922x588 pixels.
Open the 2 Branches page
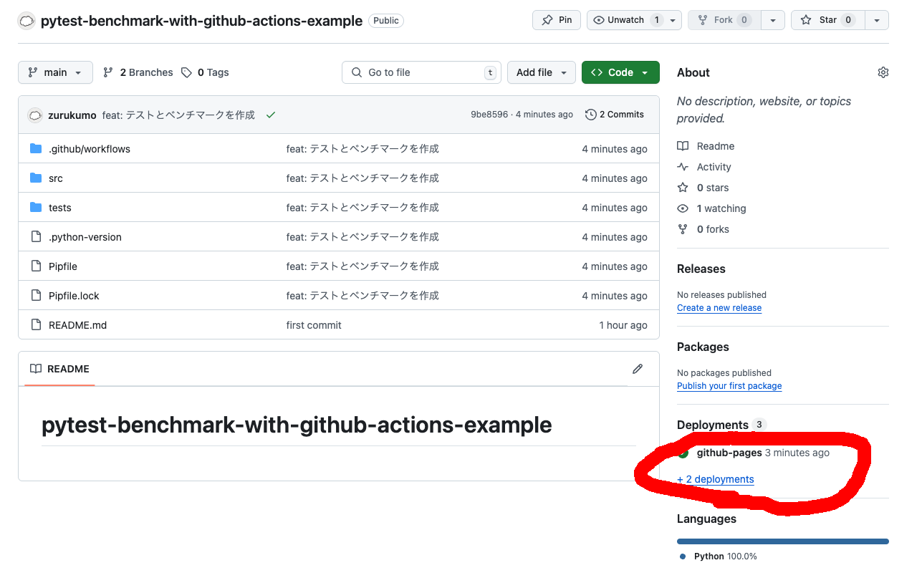(138, 72)
